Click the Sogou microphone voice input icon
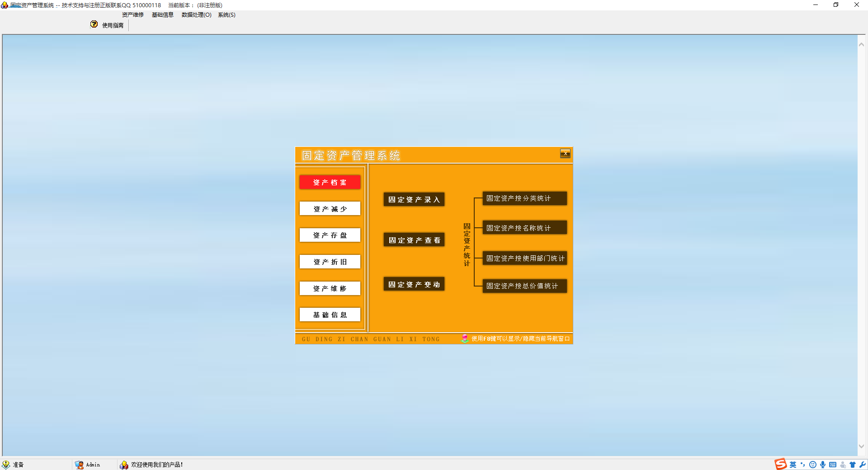This screenshot has width=868, height=470. click(823, 465)
